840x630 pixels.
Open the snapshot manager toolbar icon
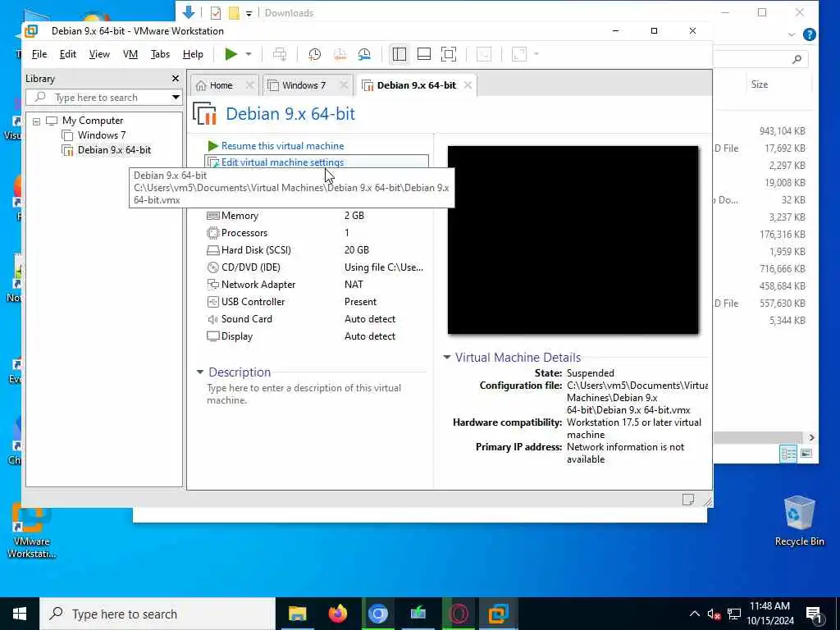pos(364,54)
